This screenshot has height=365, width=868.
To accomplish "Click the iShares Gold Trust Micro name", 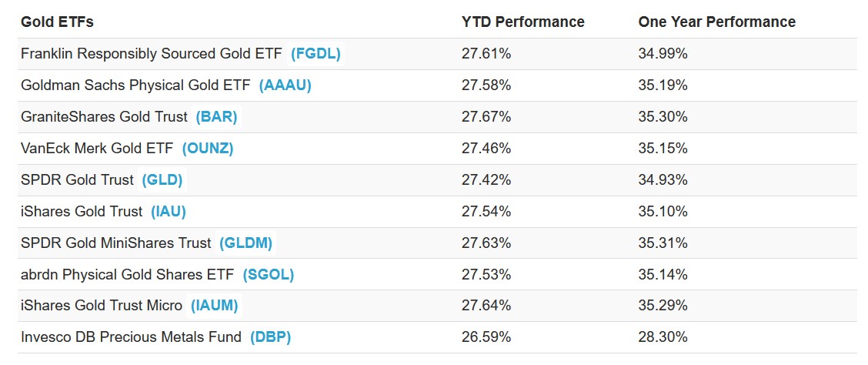I will point(102,306).
